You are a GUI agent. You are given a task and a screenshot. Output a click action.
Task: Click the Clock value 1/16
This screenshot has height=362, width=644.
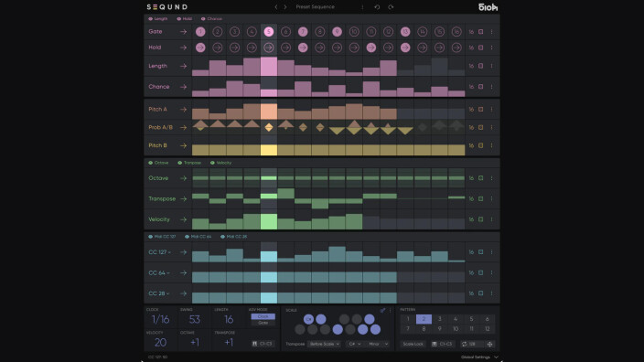coord(160,319)
